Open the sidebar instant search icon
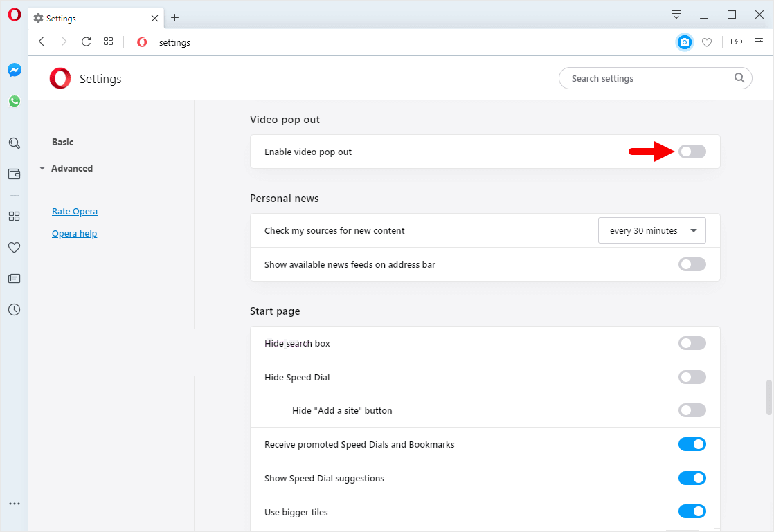The width and height of the screenshot is (774, 532). tap(15, 143)
